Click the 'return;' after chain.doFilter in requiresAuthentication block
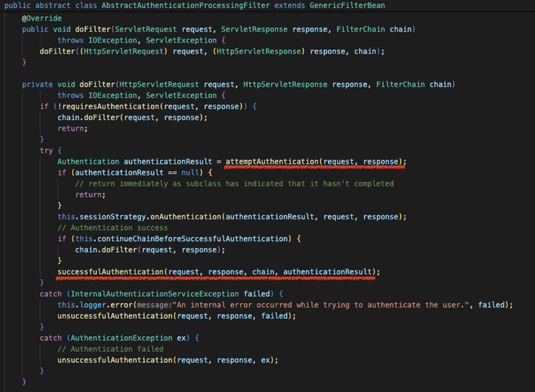 73,128
